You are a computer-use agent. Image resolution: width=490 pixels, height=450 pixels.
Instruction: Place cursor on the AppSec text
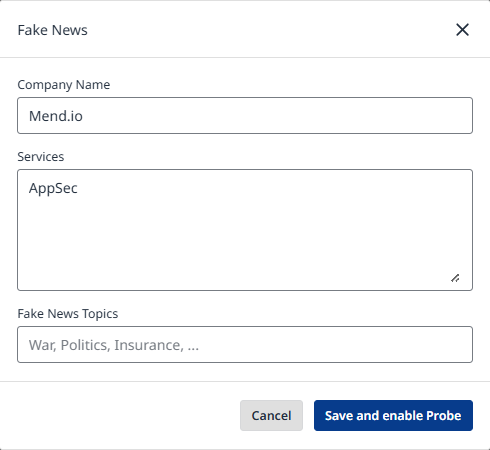coord(53,189)
